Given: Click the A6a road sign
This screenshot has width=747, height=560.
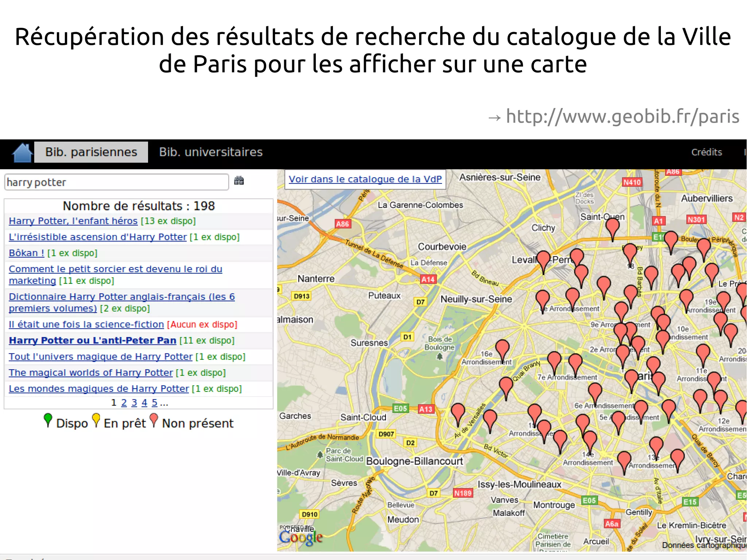Looking at the screenshot, I should pyautogui.click(x=612, y=524).
